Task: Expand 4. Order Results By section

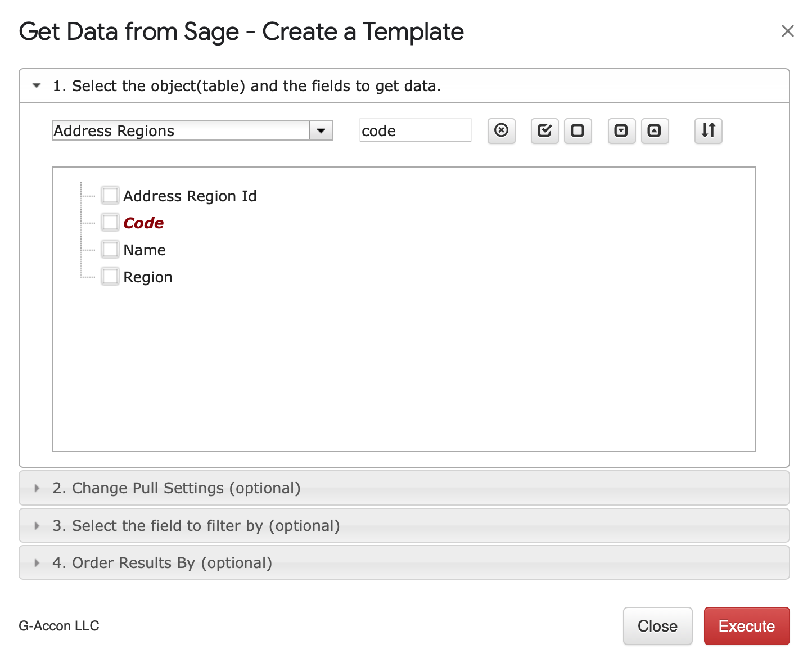Action: 404,563
